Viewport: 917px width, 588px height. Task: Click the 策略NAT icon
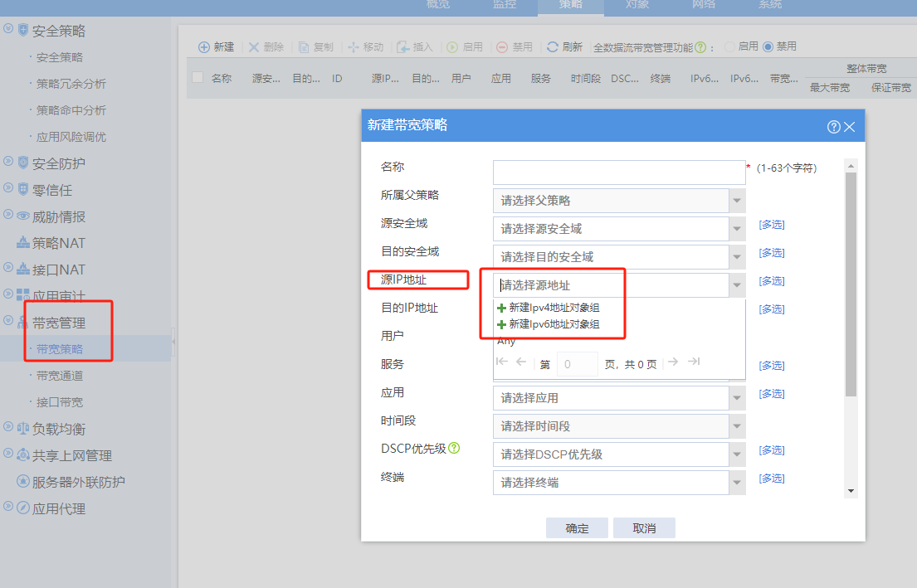[x=22, y=242]
